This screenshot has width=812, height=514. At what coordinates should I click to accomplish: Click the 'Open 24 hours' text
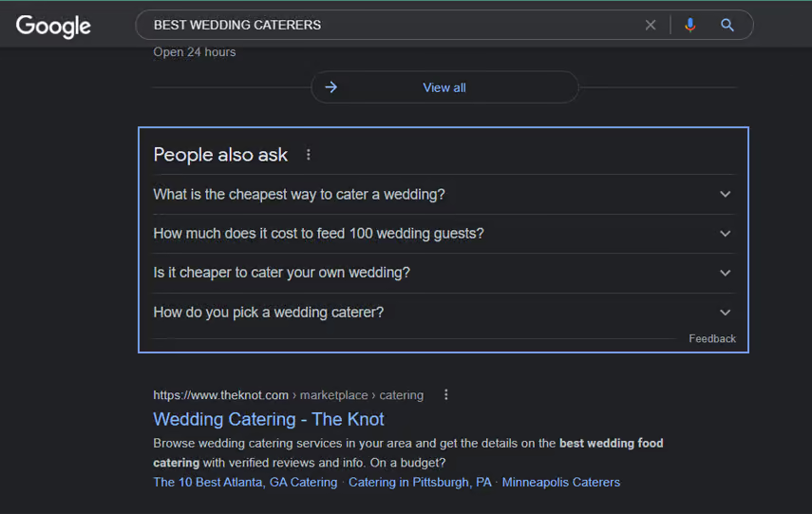click(194, 52)
